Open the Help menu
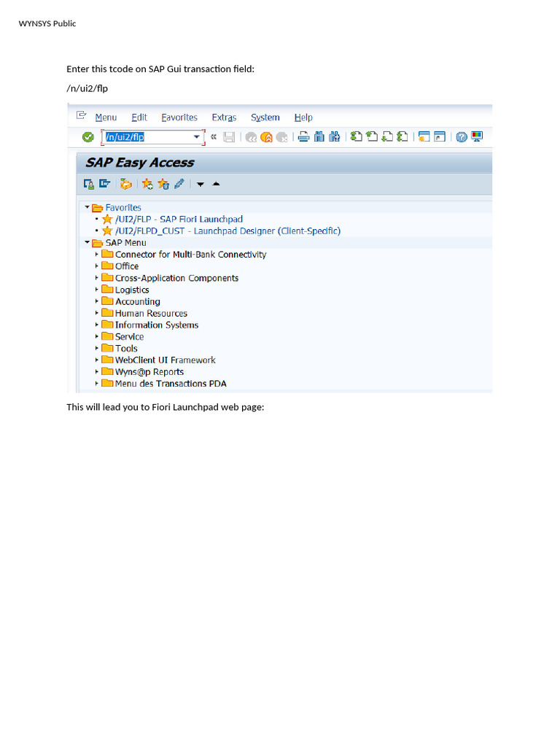The height and width of the screenshot is (747, 560). coord(303,117)
